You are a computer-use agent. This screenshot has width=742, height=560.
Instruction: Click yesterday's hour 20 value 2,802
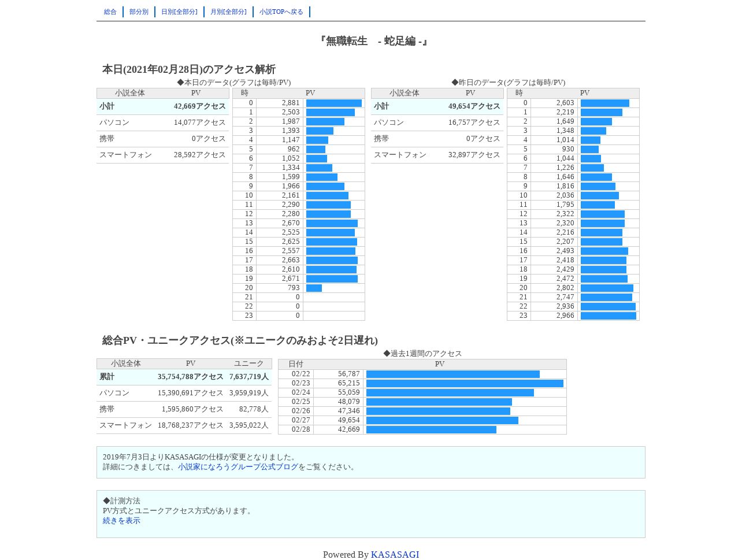(x=565, y=288)
